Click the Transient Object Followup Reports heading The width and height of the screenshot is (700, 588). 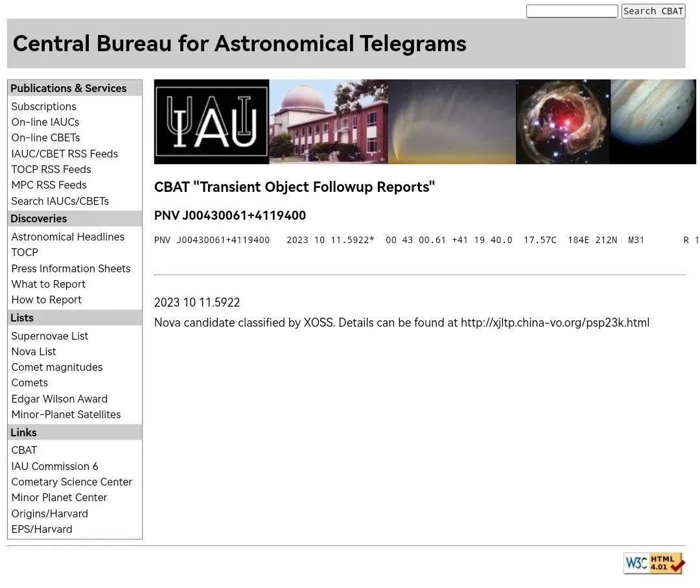point(295,187)
